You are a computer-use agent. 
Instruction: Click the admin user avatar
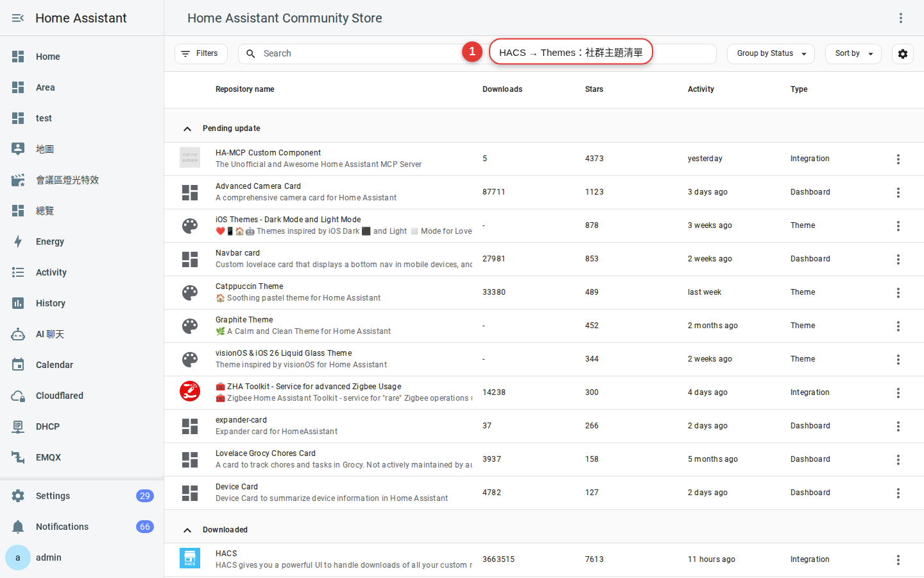click(18, 557)
